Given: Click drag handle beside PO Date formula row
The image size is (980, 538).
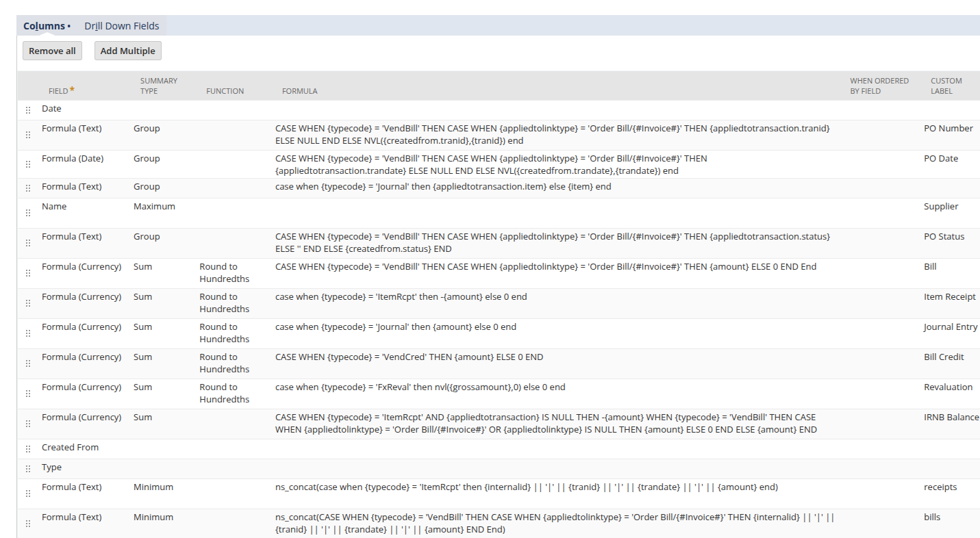Looking at the screenshot, I should click(28, 164).
